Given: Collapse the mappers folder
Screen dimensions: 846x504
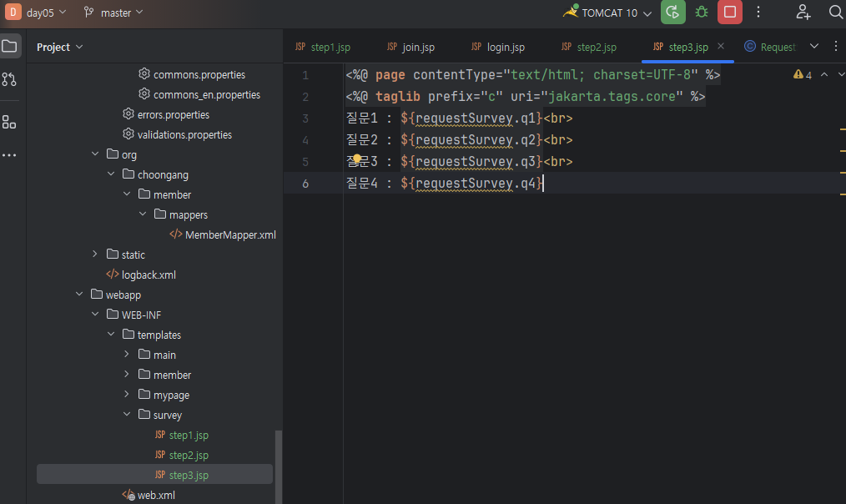Looking at the screenshot, I should pos(143,214).
